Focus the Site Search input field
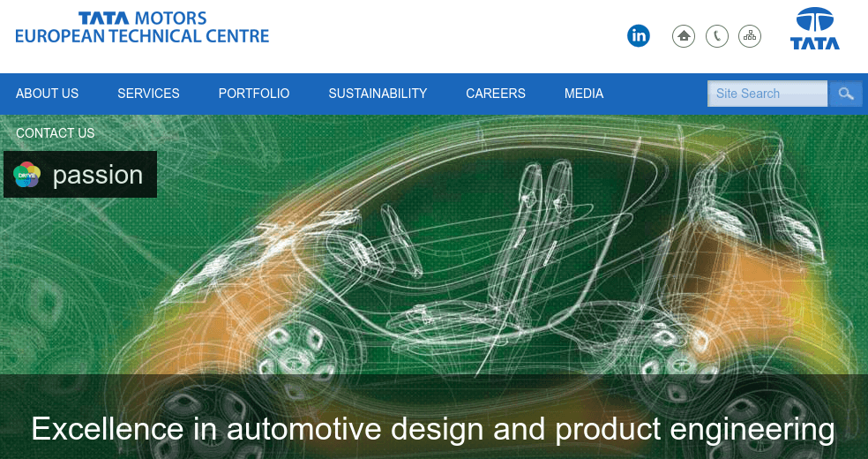The width and height of the screenshot is (868, 459). point(767,94)
